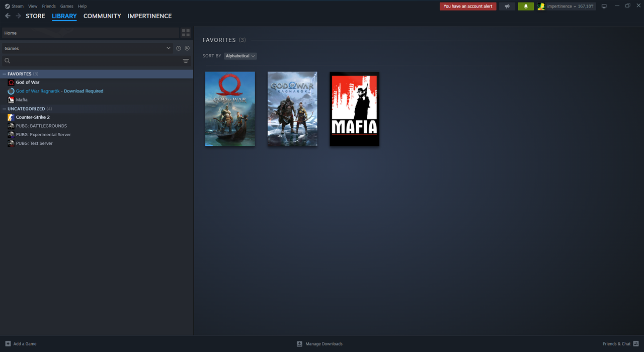Toggle the collections grid view icon
This screenshot has height=352, width=644.
point(186,33)
